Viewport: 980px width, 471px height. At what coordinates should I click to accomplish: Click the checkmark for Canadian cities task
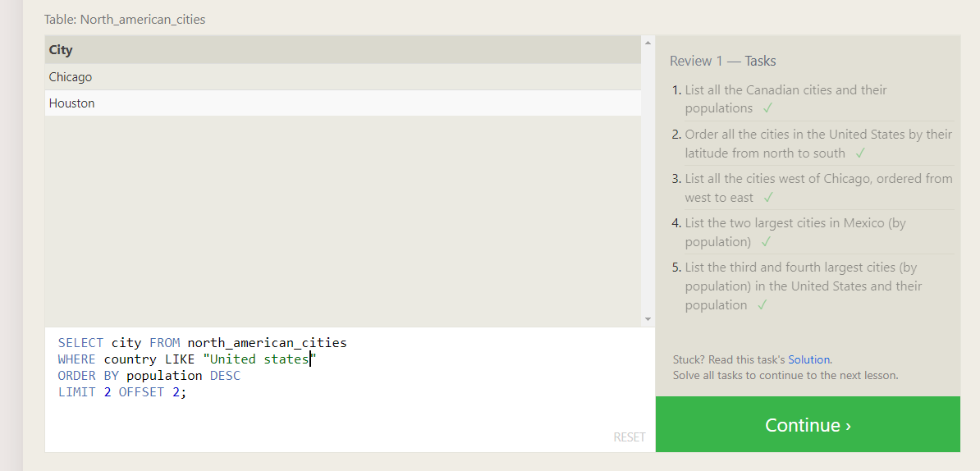point(767,108)
